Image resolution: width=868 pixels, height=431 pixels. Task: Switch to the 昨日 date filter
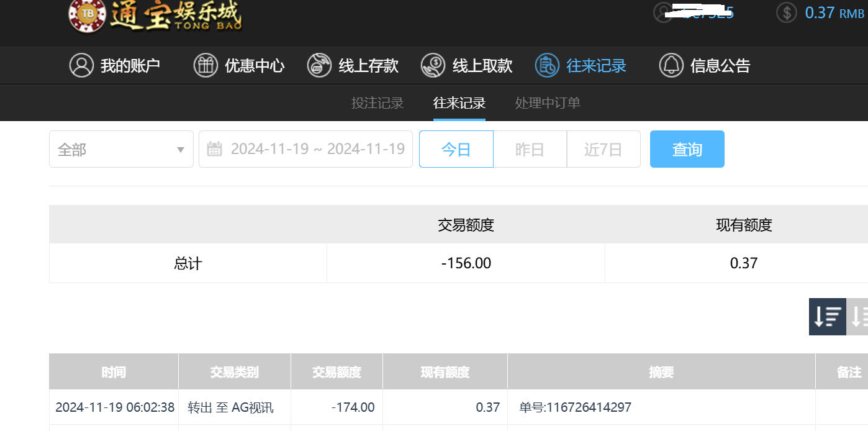530,149
